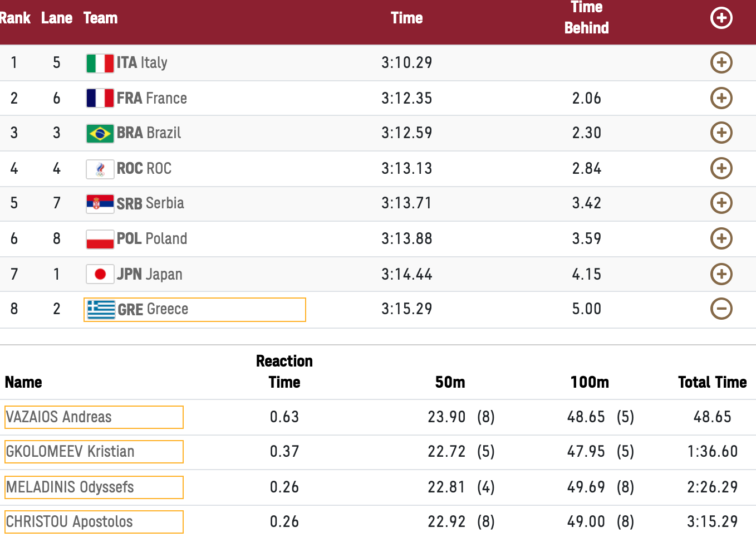Expand all rows with header plus icon

click(721, 18)
